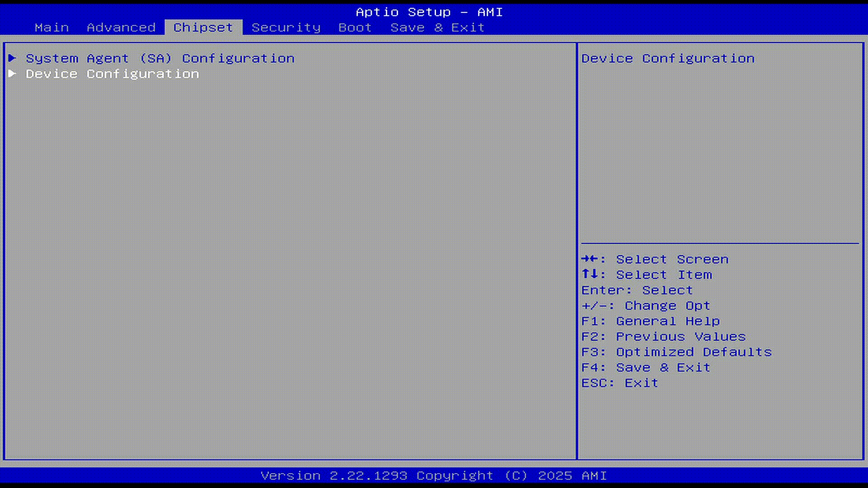Click the up-down arrows Select Item icon
868x488 pixels.
(590, 274)
